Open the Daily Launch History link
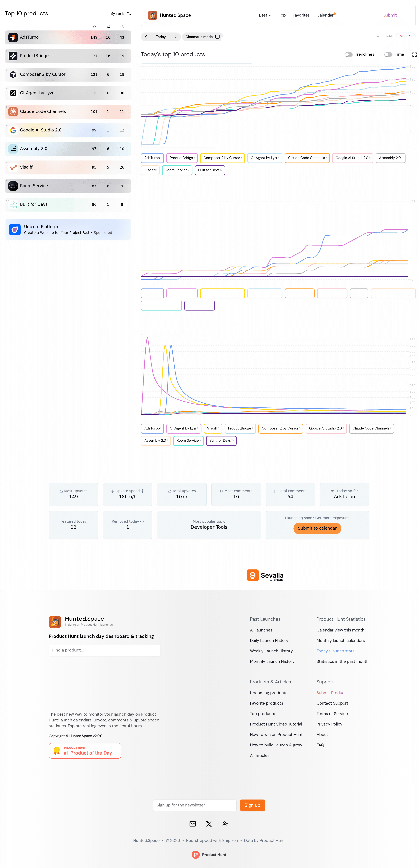Image resolution: width=418 pixels, height=868 pixels. pyautogui.click(x=269, y=640)
